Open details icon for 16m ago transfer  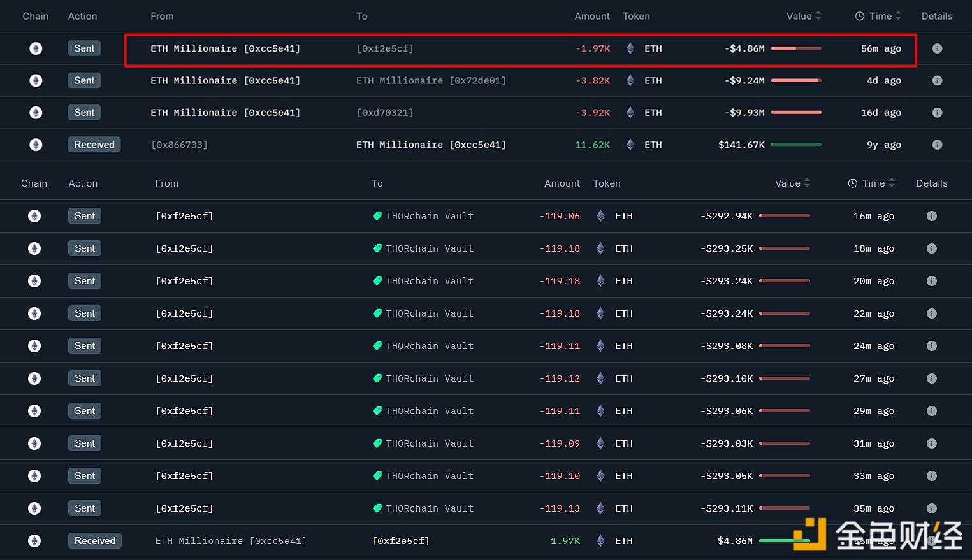pyautogui.click(x=931, y=216)
